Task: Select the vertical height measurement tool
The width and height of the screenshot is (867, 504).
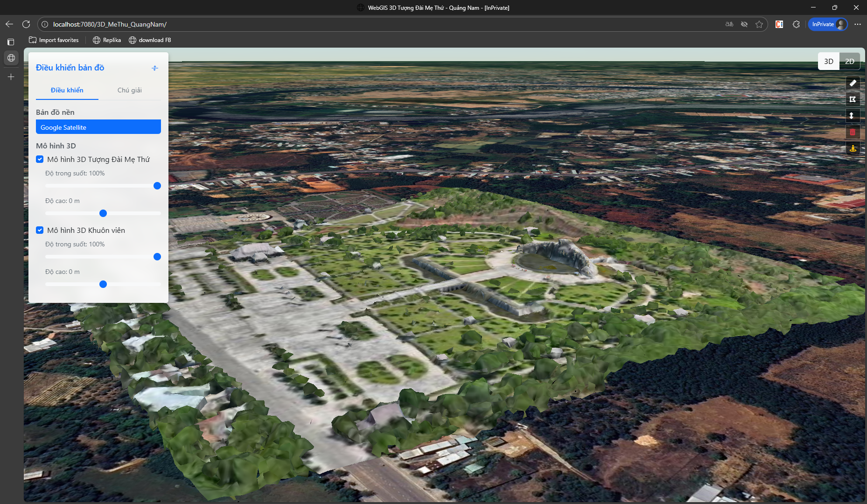Action: tap(853, 116)
